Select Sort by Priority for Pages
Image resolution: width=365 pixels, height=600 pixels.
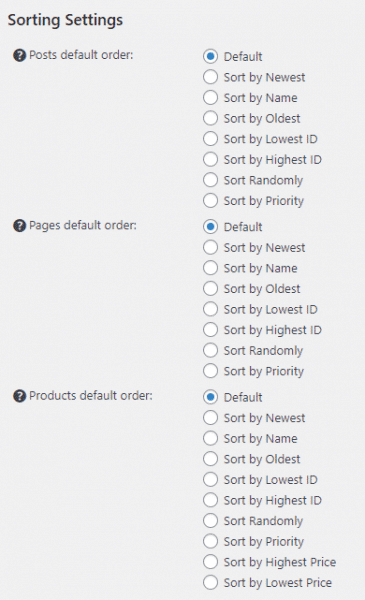click(x=210, y=371)
